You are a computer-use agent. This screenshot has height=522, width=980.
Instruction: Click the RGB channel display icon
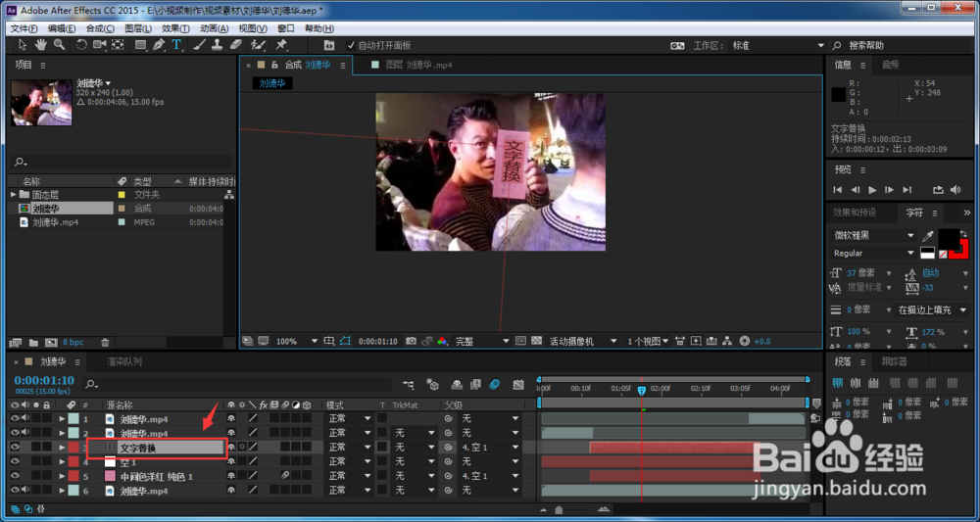click(443, 341)
